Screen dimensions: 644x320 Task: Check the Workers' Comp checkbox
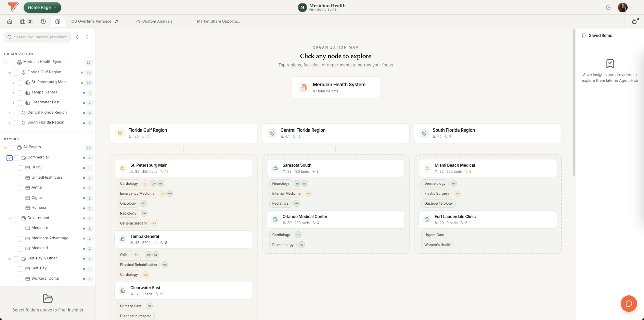[x=21, y=279]
